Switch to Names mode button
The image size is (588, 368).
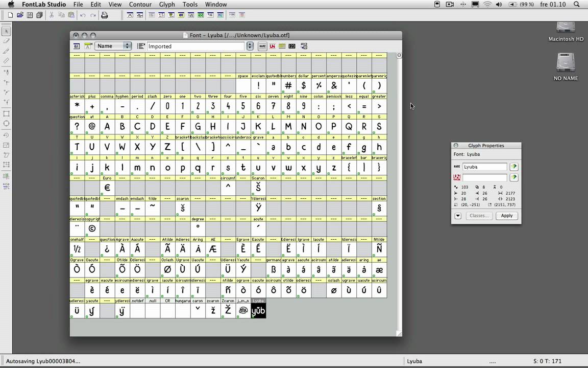click(262, 46)
